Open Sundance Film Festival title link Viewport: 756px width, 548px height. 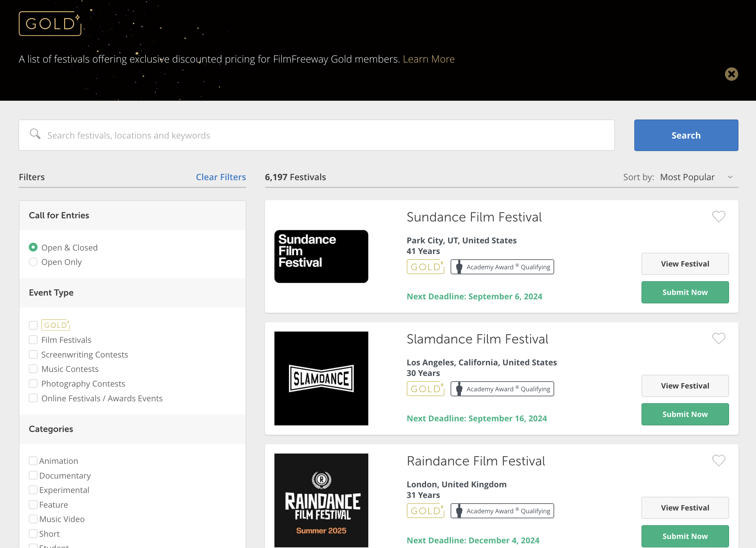coord(474,217)
